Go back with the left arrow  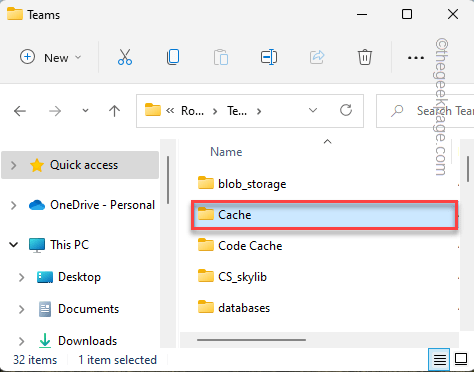pyautogui.click(x=20, y=111)
